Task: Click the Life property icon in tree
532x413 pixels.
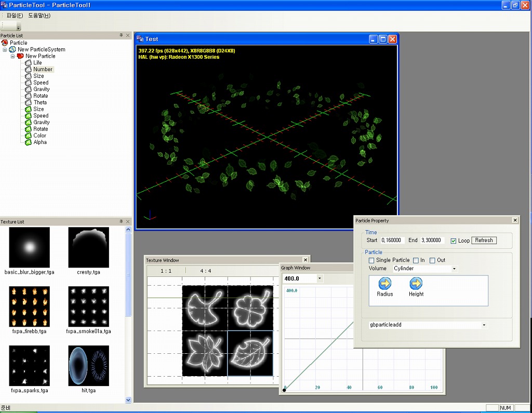Action: click(x=29, y=63)
